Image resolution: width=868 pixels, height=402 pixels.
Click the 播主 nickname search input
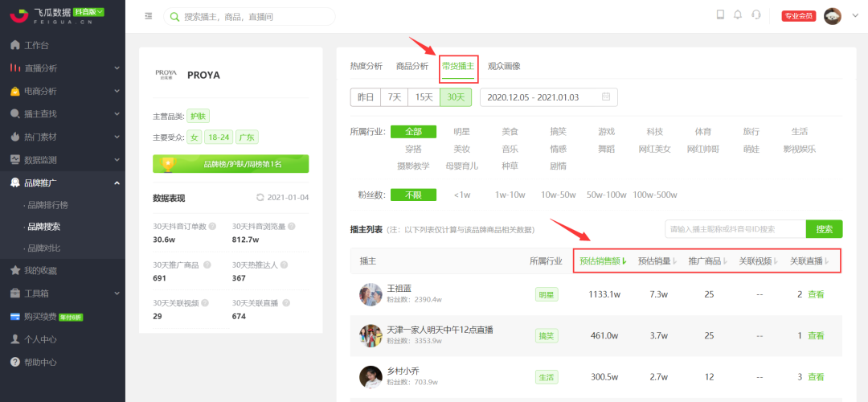(735, 228)
